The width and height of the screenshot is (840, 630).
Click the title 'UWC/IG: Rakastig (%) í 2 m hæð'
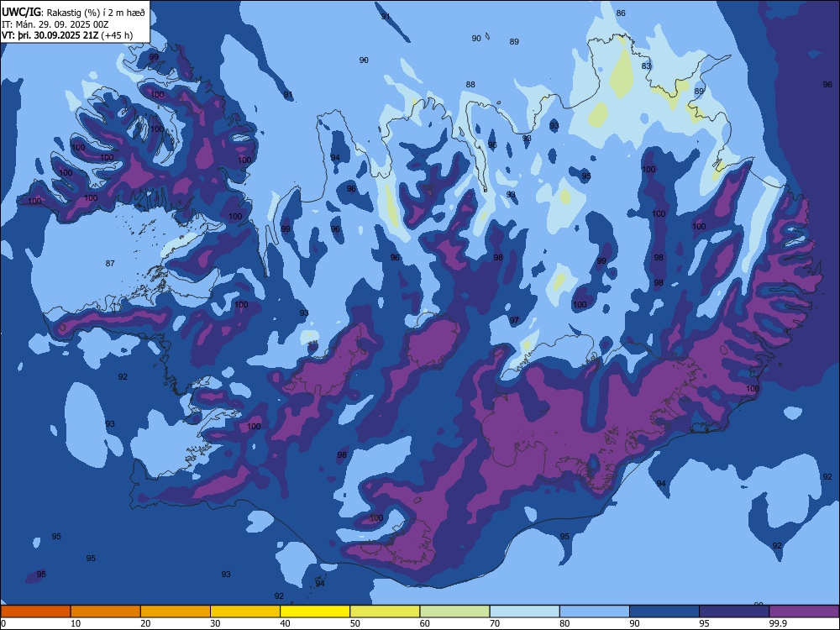pos(73,13)
